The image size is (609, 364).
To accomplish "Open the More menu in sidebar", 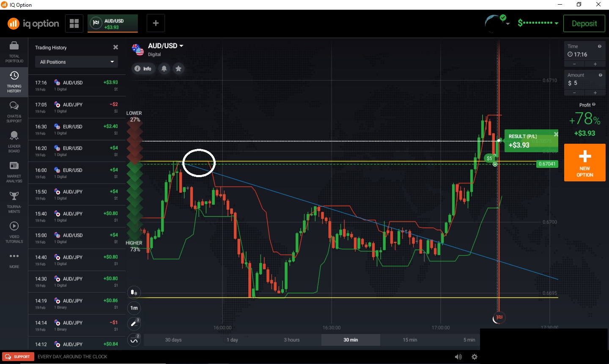I will [x=14, y=260].
